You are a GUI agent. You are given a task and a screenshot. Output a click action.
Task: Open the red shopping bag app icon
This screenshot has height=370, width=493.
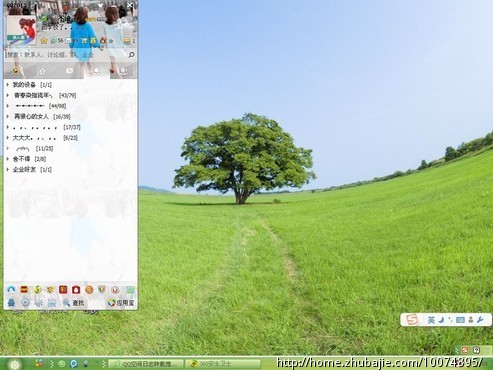pos(76,289)
